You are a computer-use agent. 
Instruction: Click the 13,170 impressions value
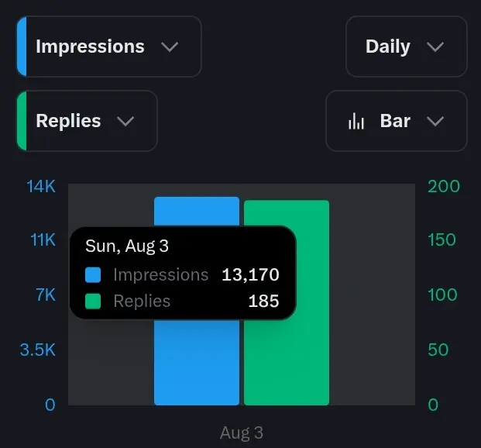point(250,274)
